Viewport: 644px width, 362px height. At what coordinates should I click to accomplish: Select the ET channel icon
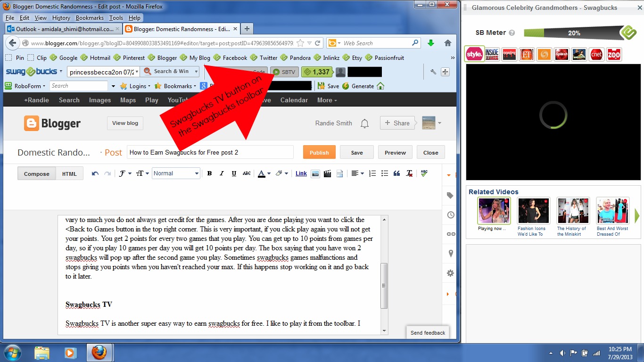click(527, 54)
